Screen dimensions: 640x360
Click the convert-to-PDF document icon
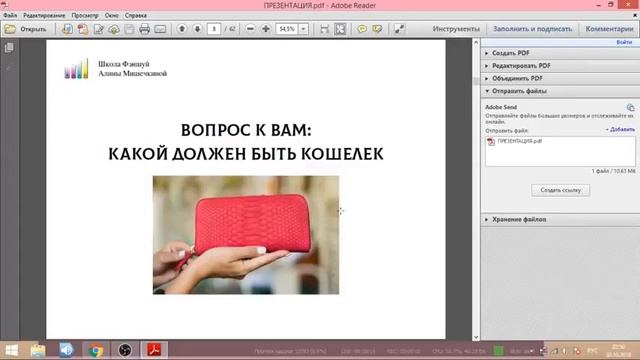click(x=67, y=29)
